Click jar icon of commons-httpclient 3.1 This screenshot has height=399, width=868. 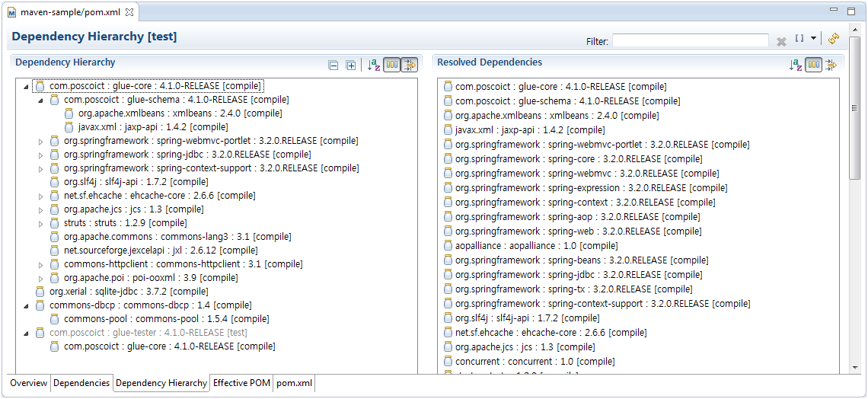click(54, 264)
